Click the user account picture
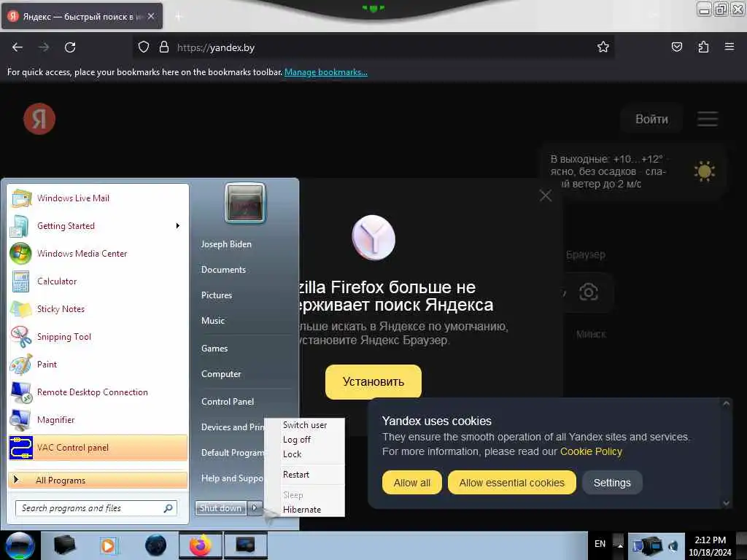 pos(245,203)
